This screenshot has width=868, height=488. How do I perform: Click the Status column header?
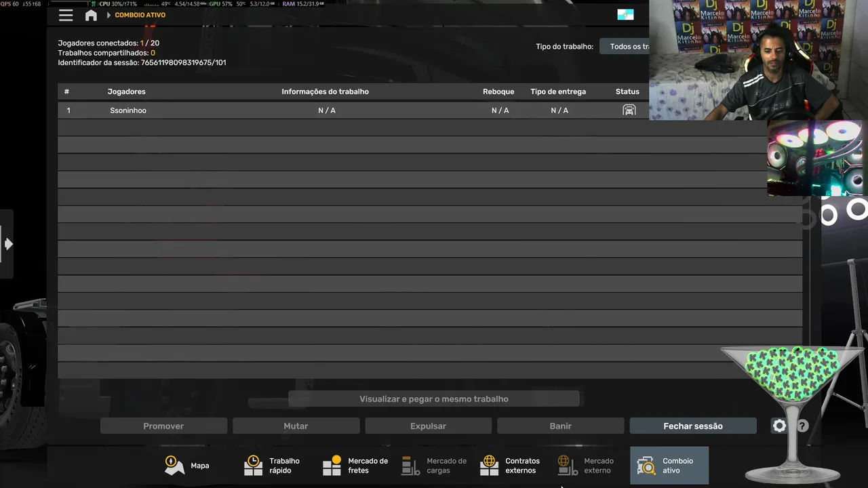click(627, 91)
